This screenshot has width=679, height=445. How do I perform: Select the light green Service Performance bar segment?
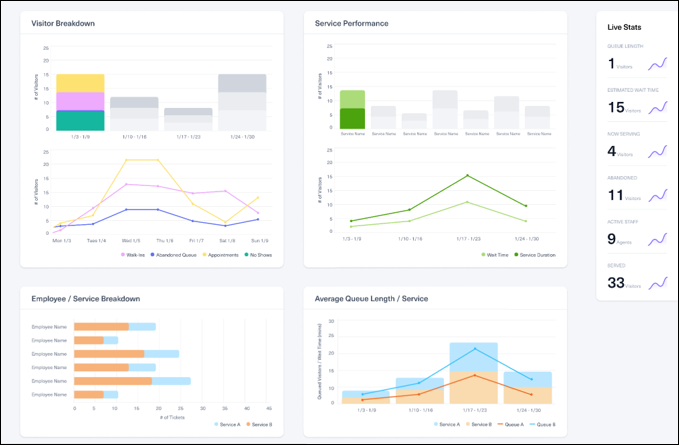[x=352, y=99]
